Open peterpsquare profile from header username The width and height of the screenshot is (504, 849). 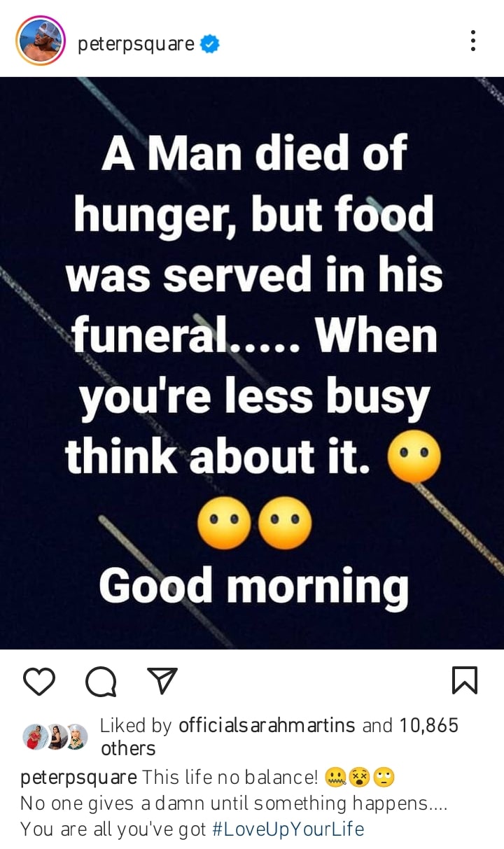click(136, 44)
